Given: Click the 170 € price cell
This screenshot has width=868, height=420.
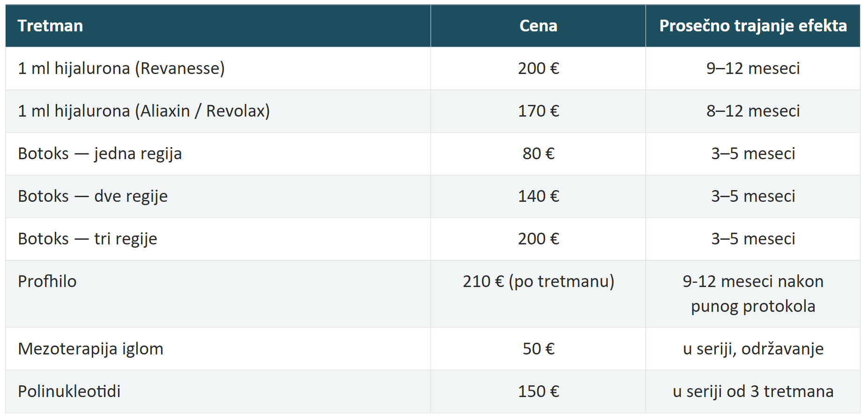Looking at the screenshot, I should (x=538, y=111).
